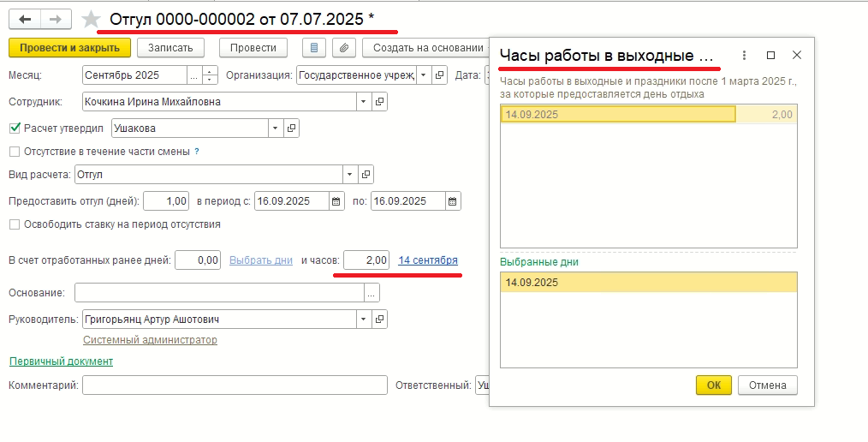Open the Руководитель record with its open icon
Image resolution: width=868 pixels, height=442 pixels.
pyautogui.click(x=380, y=320)
